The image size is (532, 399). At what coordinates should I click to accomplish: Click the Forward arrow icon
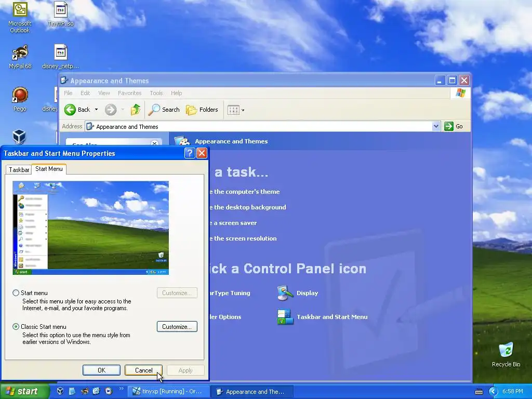[x=110, y=110]
